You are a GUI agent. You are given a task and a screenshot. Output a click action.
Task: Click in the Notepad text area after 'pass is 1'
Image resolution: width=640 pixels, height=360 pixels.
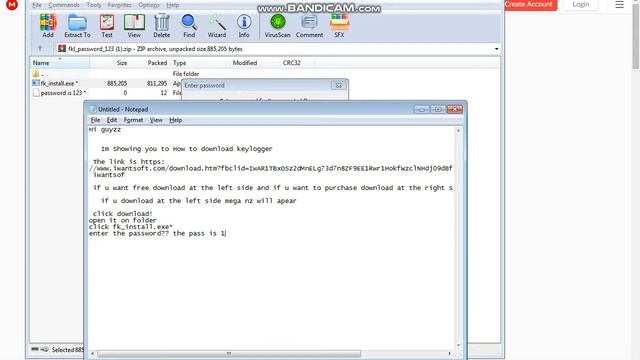click(227, 233)
